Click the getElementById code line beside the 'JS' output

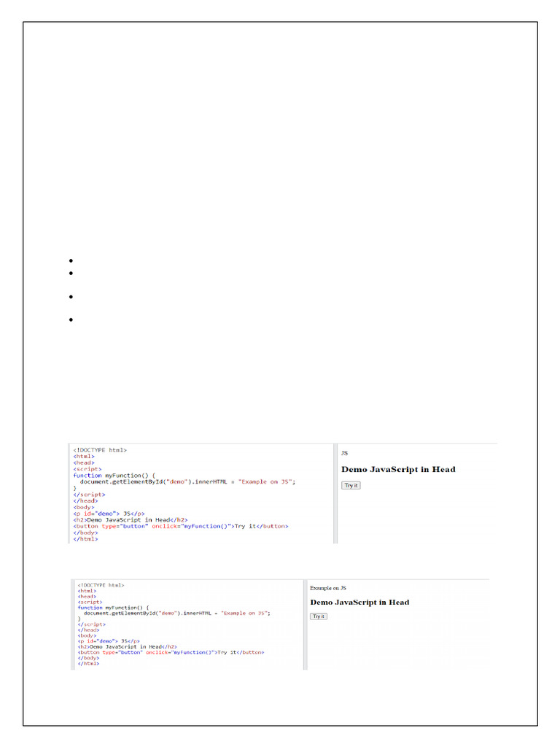pos(187,481)
